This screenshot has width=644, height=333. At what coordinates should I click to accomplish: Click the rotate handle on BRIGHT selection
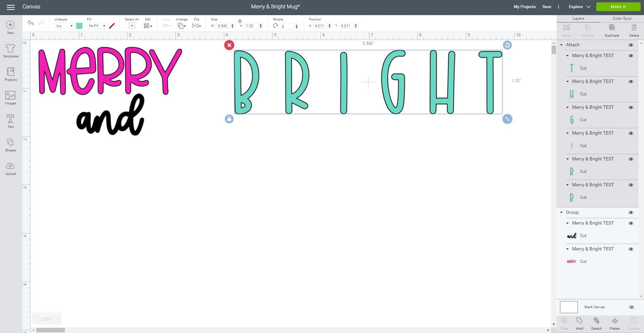coord(507,45)
